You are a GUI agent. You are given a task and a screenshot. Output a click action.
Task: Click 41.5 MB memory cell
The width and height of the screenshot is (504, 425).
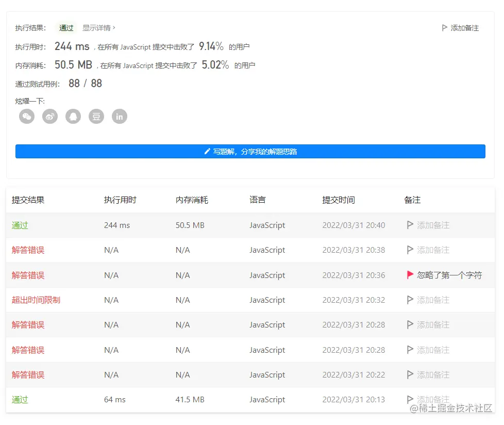190,400
